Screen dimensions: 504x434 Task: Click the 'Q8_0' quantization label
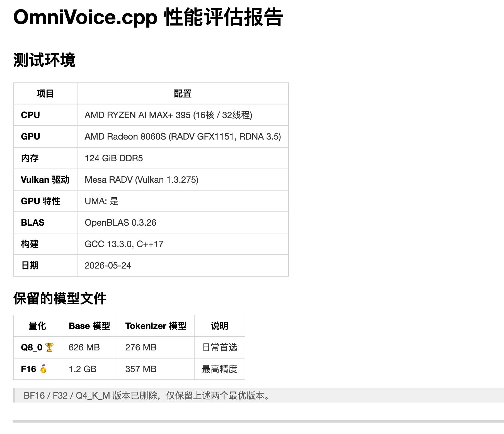click(x=31, y=347)
